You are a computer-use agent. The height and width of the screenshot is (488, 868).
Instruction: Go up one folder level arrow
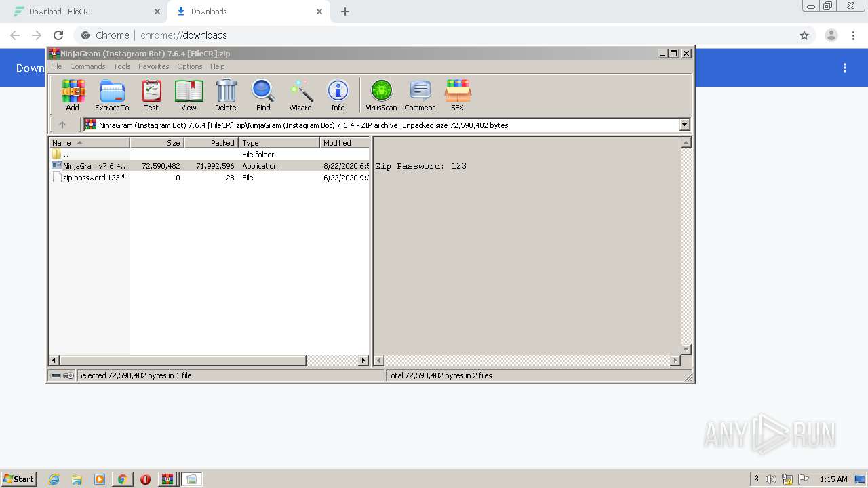[x=62, y=125]
